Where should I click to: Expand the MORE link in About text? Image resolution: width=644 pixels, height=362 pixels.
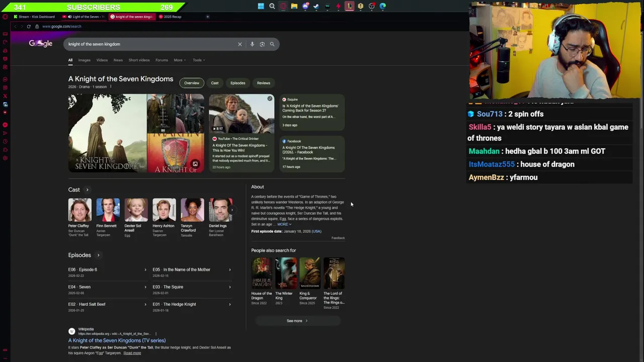[x=284, y=224]
